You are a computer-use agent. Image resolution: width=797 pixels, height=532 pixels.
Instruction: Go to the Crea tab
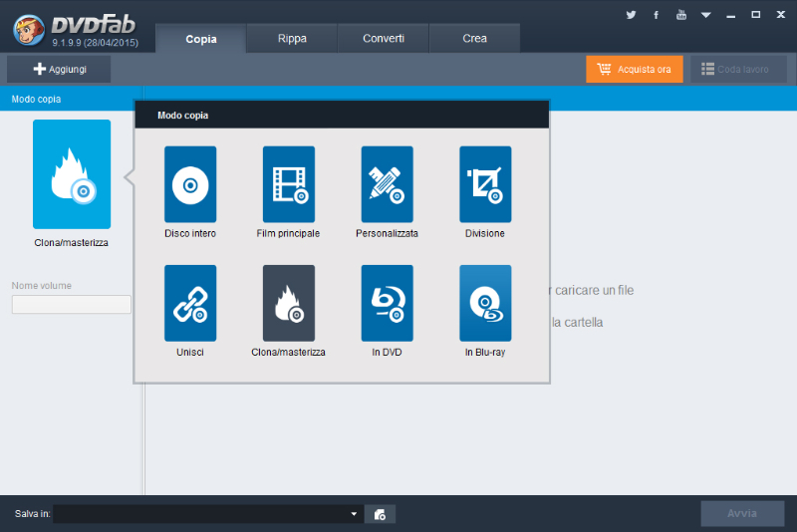point(475,39)
